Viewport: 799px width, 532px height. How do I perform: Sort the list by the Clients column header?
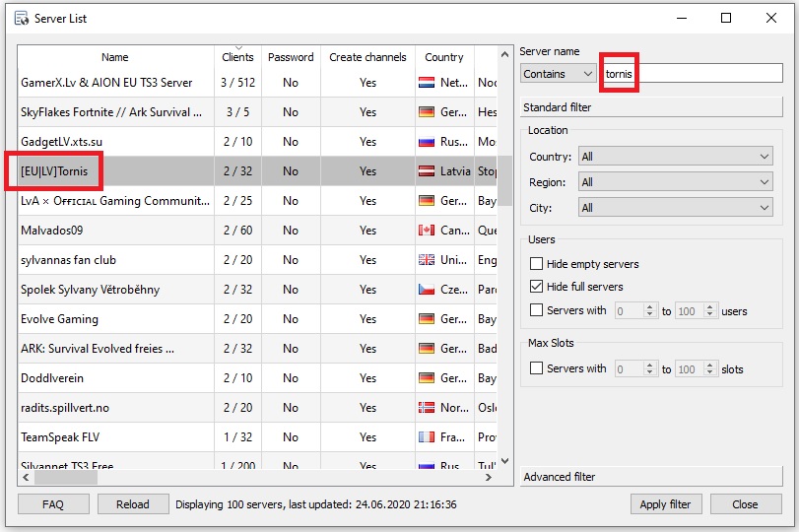(x=237, y=57)
